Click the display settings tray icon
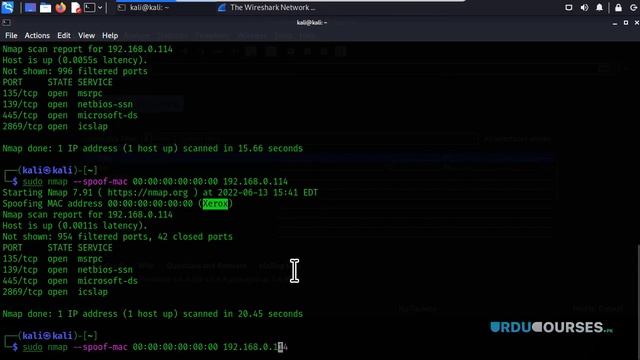The width and height of the screenshot is (640, 360). pos(568,7)
